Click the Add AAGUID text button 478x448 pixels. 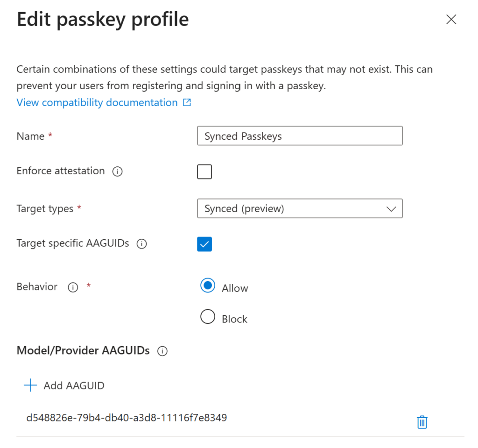pyautogui.click(x=74, y=386)
